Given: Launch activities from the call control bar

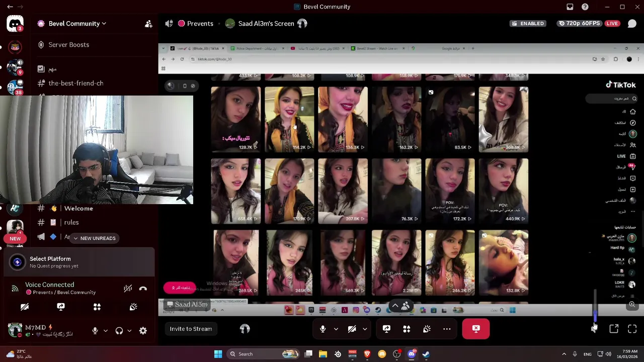Looking at the screenshot, I should pyautogui.click(x=407, y=329).
